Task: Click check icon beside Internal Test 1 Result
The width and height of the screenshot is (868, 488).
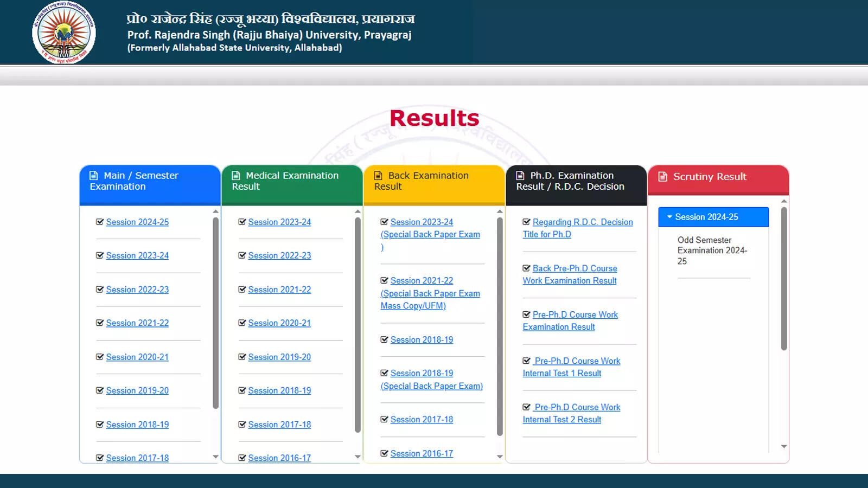Action: (526, 361)
